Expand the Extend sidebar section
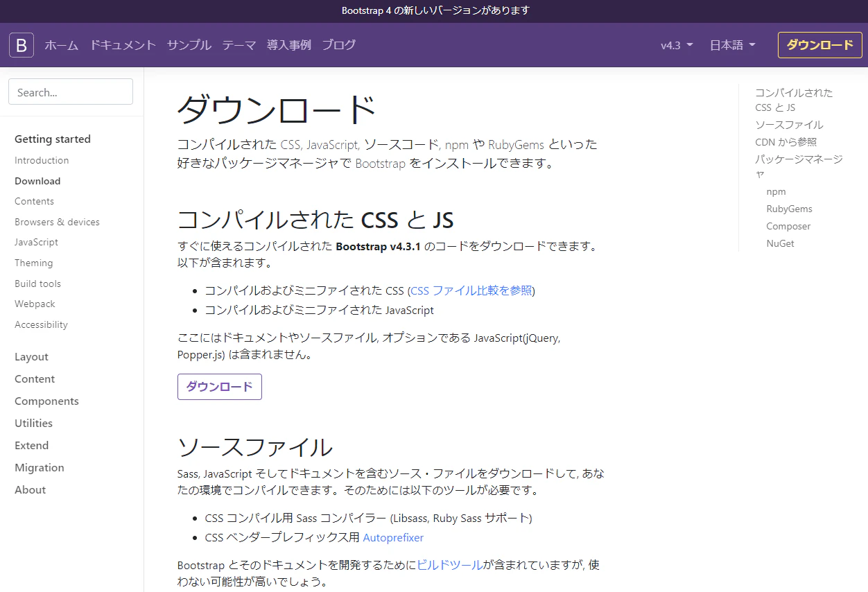Image resolution: width=868 pixels, height=592 pixels. click(x=31, y=445)
